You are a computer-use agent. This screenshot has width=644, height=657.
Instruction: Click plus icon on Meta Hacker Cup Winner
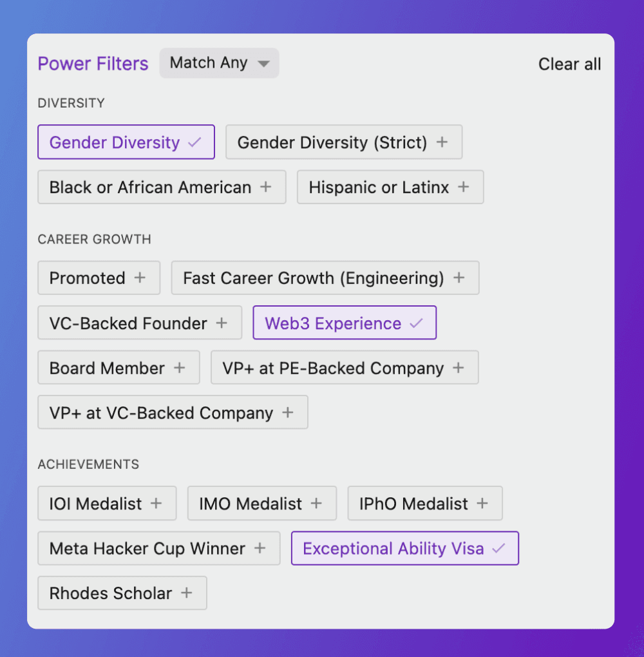260,548
